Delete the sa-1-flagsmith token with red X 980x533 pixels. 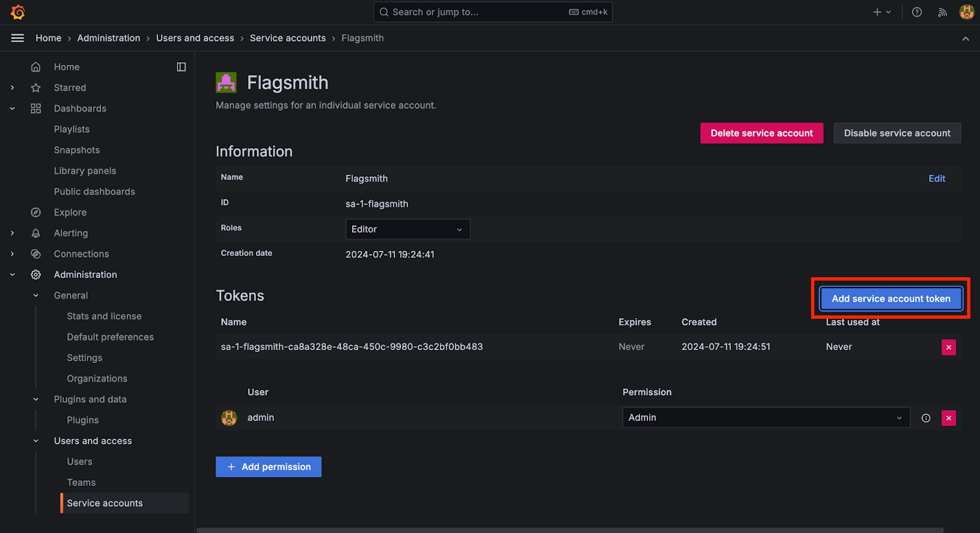click(x=949, y=348)
